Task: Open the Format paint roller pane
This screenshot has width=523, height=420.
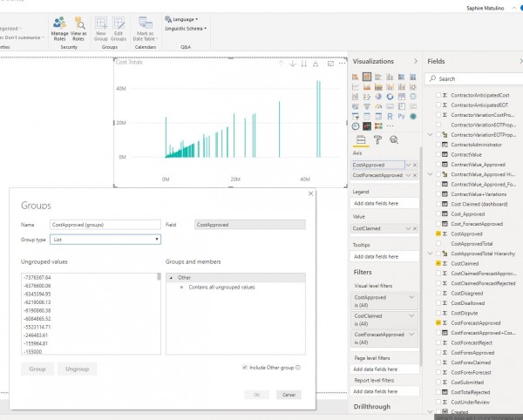Action: click(377, 139)
